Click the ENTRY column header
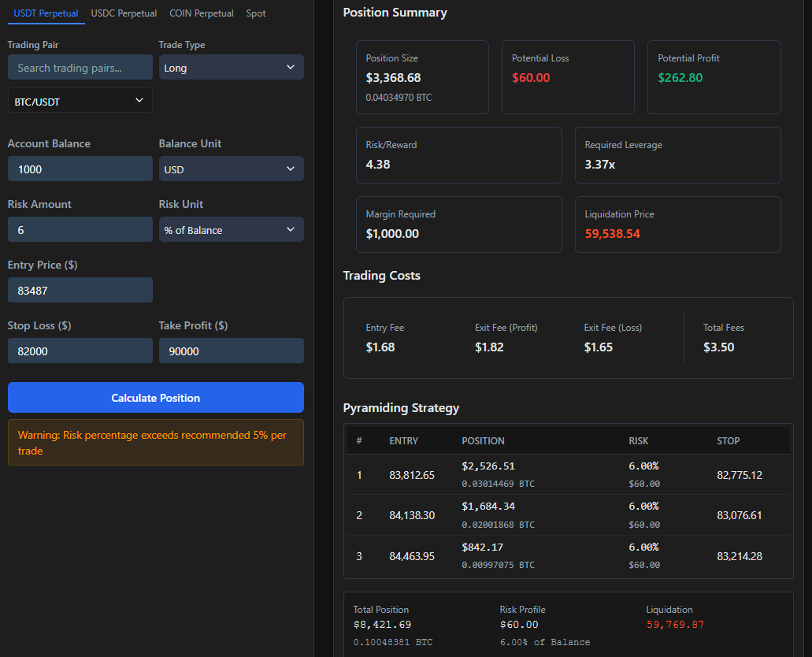This screenshot has width=812, height=657. point(404,441)
